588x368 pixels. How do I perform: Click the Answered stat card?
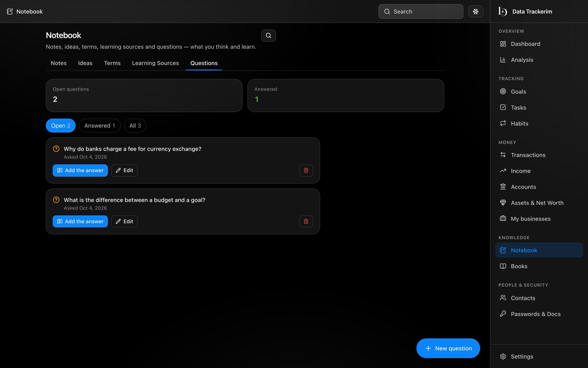pyautogui.click(x=346, y=96)
